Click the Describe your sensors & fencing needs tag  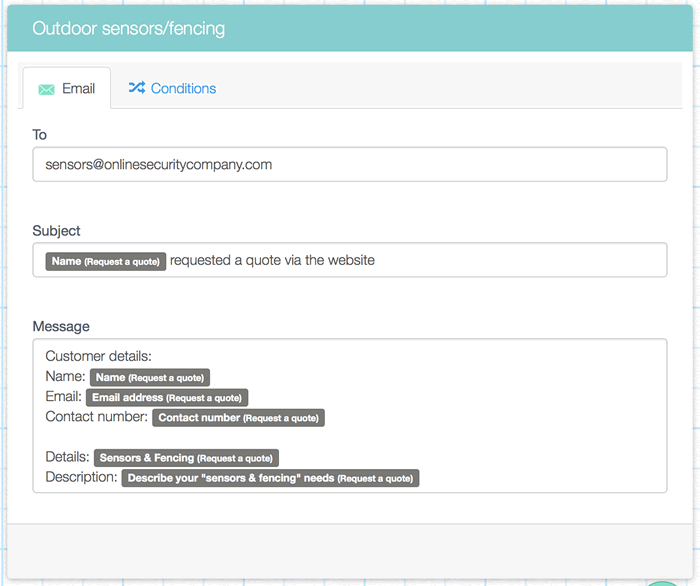click(x=270, y=478)
